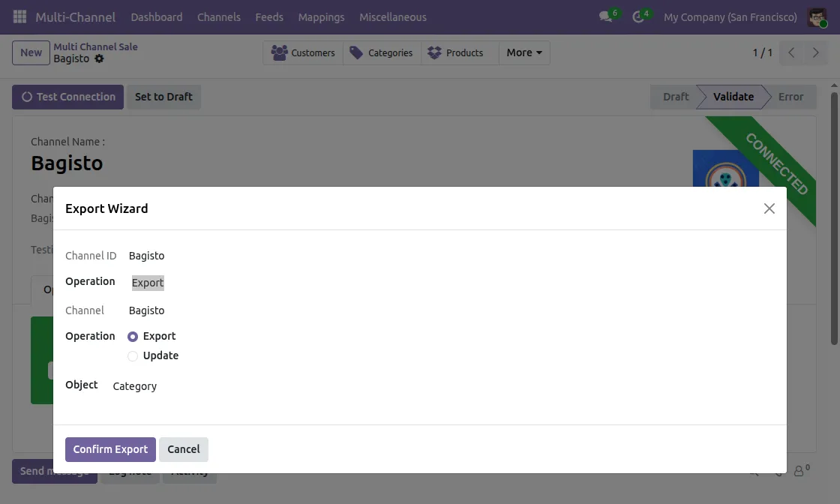Open the Categories stat button
Viewport: 840px width, 504px height.
tap(382, 52)
